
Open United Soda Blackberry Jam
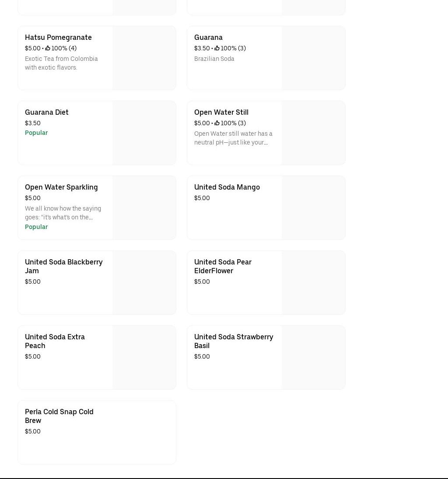tap(63, 266)
